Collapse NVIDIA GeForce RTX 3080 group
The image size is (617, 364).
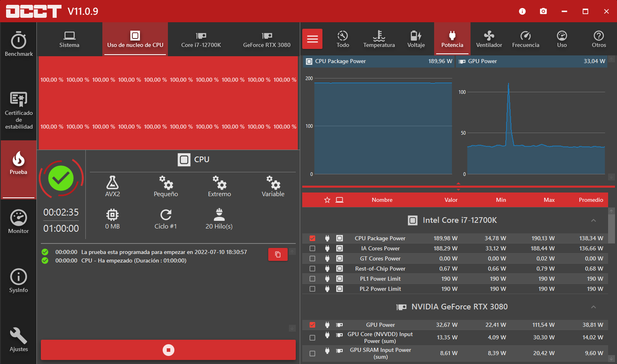594,307
